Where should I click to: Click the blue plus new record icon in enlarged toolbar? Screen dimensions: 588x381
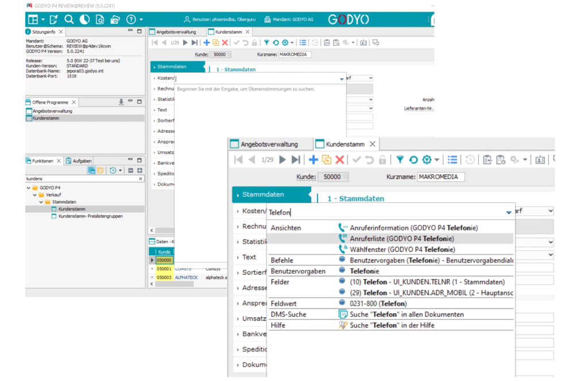point(313,160)
